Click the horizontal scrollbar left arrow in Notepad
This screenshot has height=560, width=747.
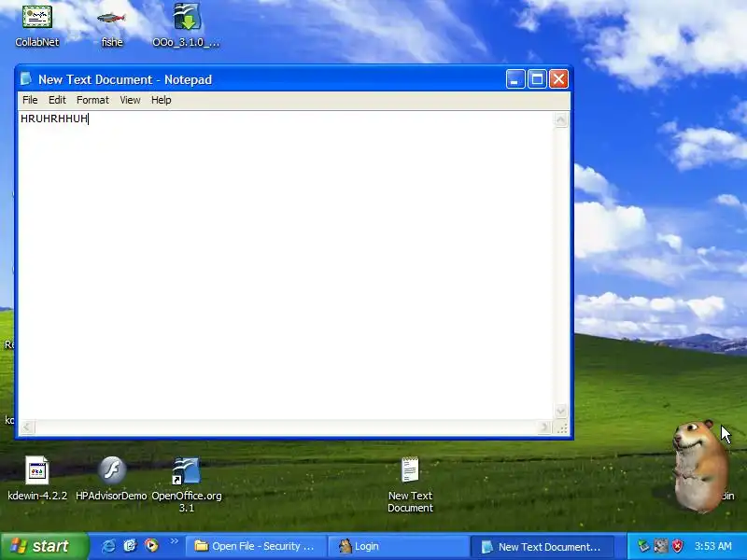tap(27, 427)
